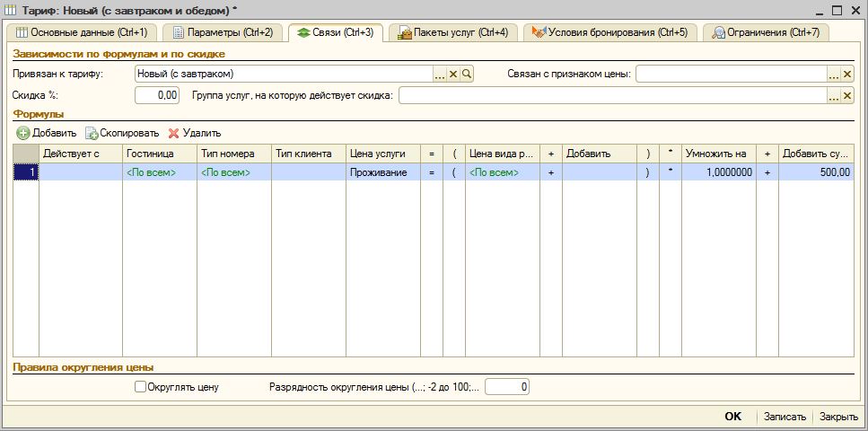Save with the Записать button
The width and height of the screenshot is (868, 431).
(x=785, y=417)
